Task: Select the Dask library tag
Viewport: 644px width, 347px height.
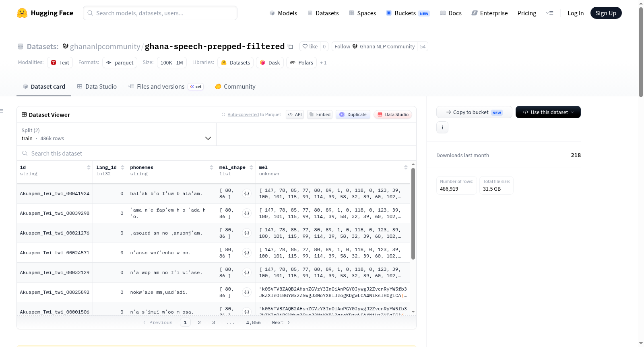Action: click(270, 62)
